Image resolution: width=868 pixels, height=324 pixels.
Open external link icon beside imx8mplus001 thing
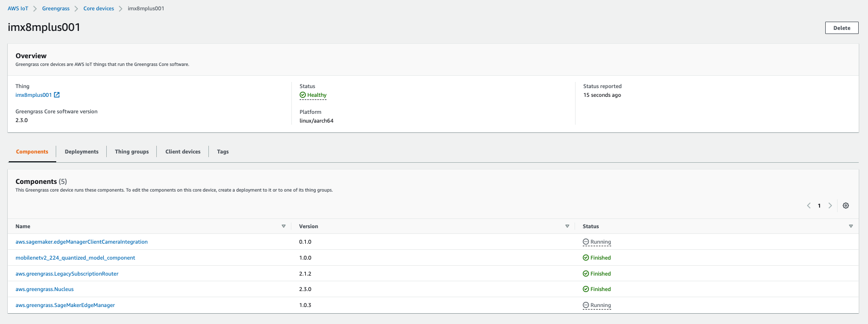point(57,95)
